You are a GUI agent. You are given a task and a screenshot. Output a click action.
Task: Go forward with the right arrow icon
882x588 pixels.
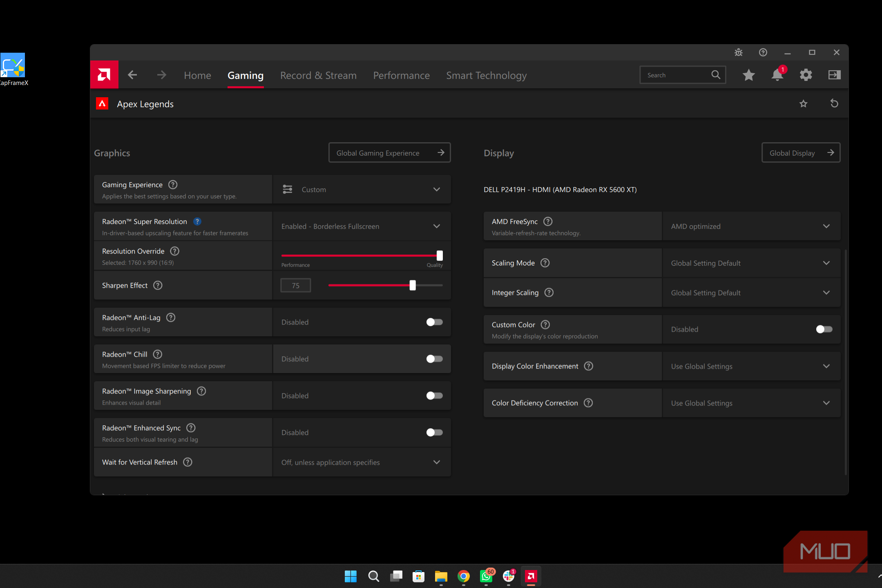tap(162, 75)
